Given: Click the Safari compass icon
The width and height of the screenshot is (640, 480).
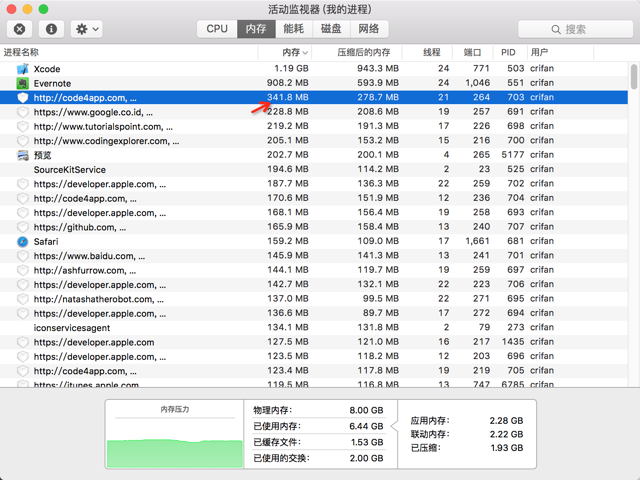Looking at the screenshot, I should point(23,242).
